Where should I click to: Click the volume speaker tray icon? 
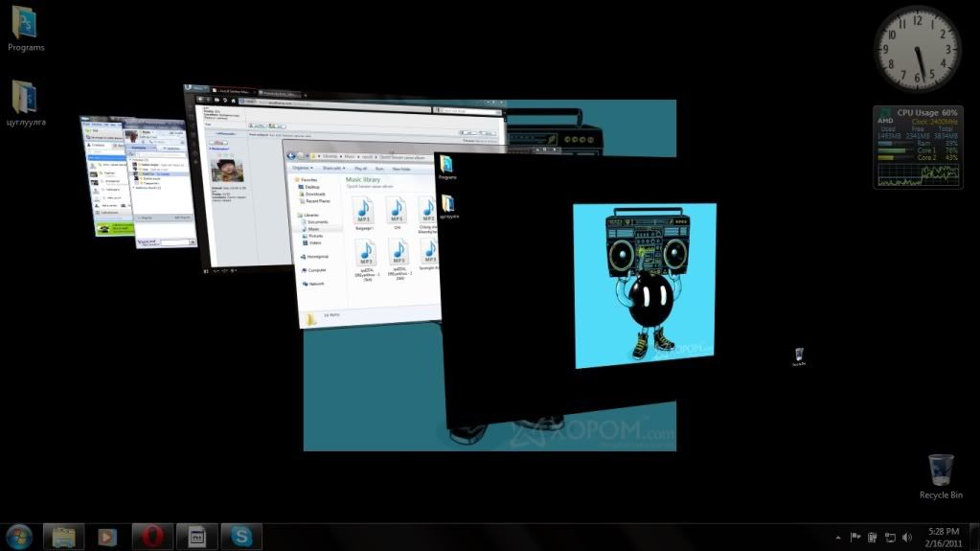906,538
